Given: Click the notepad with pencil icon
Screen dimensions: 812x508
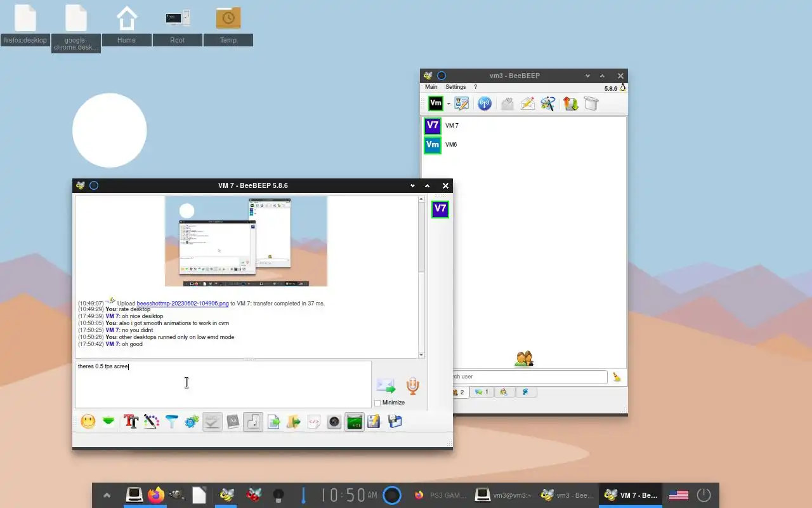Looking at the screenshot, I should (x=374, y=422).
